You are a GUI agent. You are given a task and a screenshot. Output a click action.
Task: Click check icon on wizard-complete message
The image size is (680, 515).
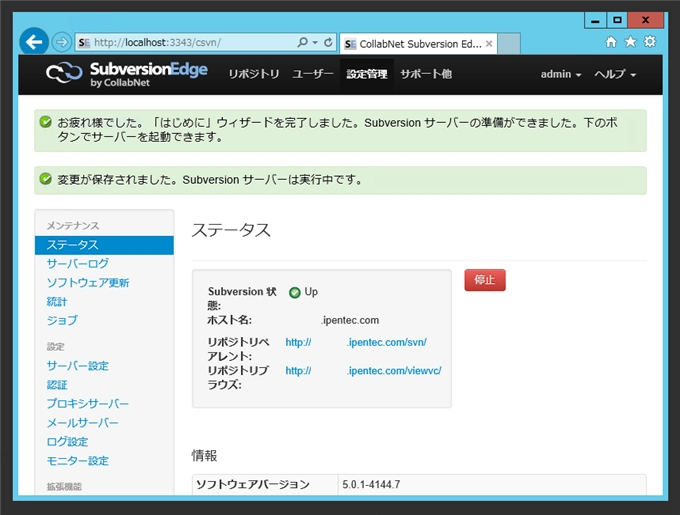coord(45,122)
